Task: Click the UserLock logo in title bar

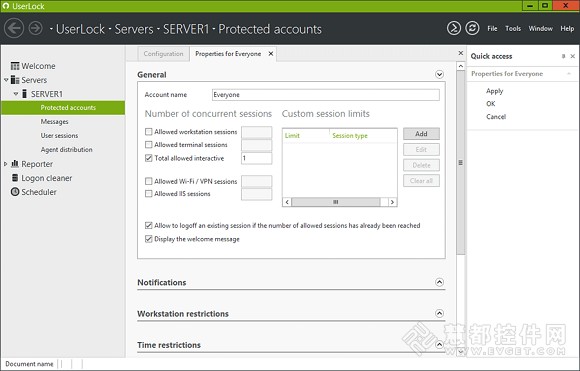Action: click(x=6, y=6)
